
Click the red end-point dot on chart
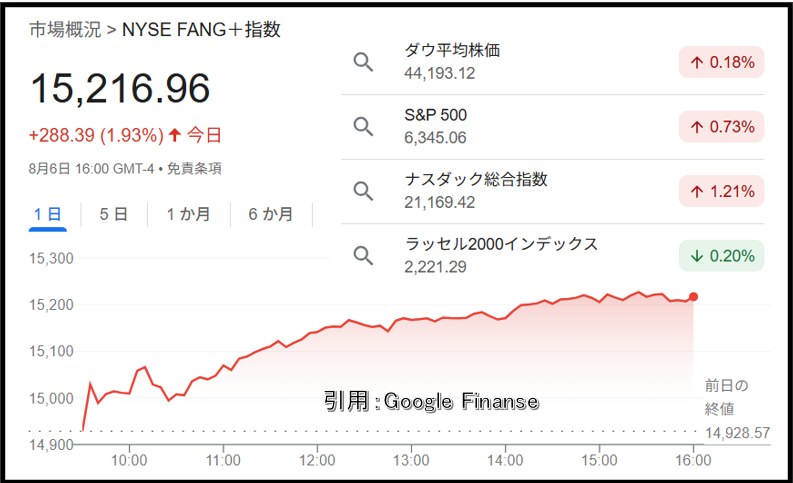point(693,297)
